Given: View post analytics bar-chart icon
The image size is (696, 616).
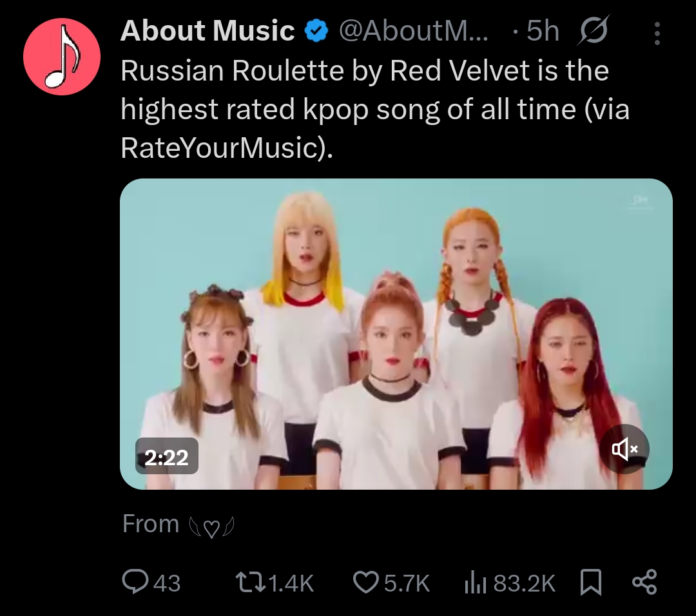Looking at the screenshot, I should pos(475,582).
